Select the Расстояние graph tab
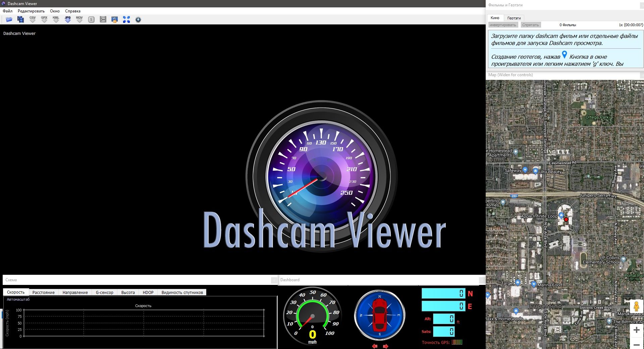Screen dimensions: 644x349 click(x=44, y=293)
